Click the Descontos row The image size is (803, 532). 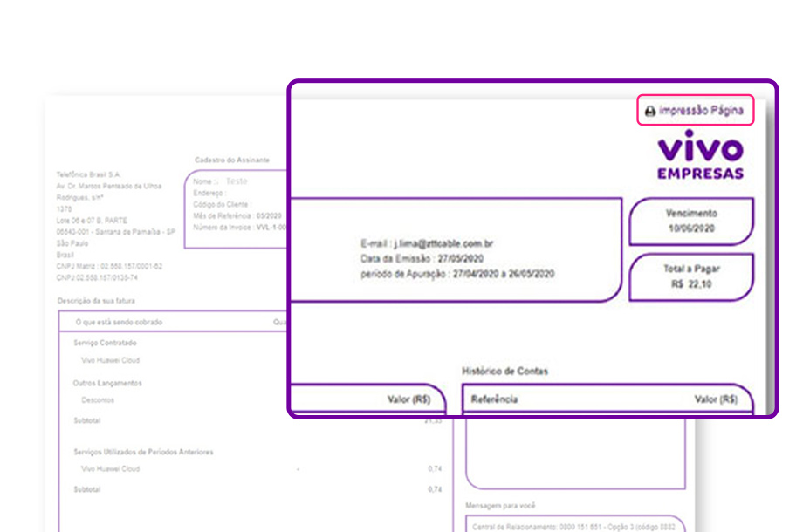pos(98,400)
